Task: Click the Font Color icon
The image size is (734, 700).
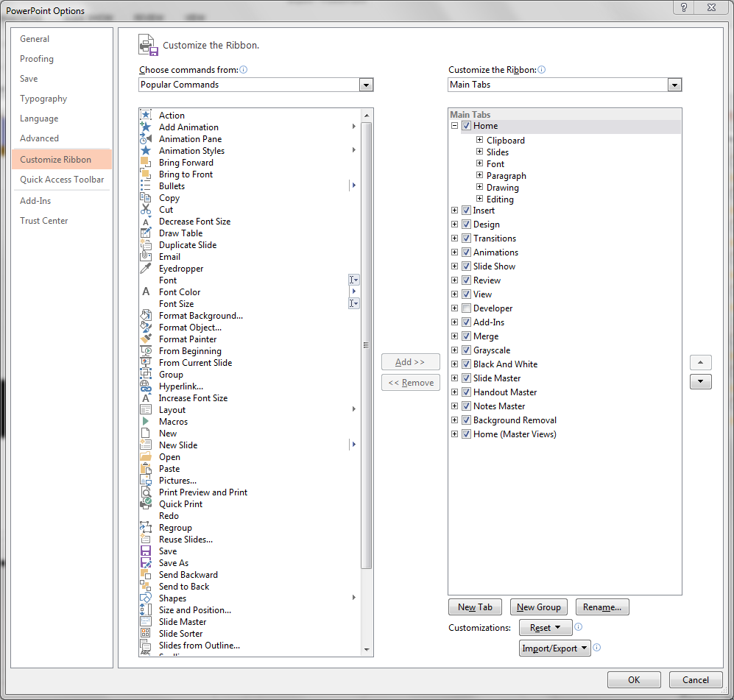Action: [146, 291]
